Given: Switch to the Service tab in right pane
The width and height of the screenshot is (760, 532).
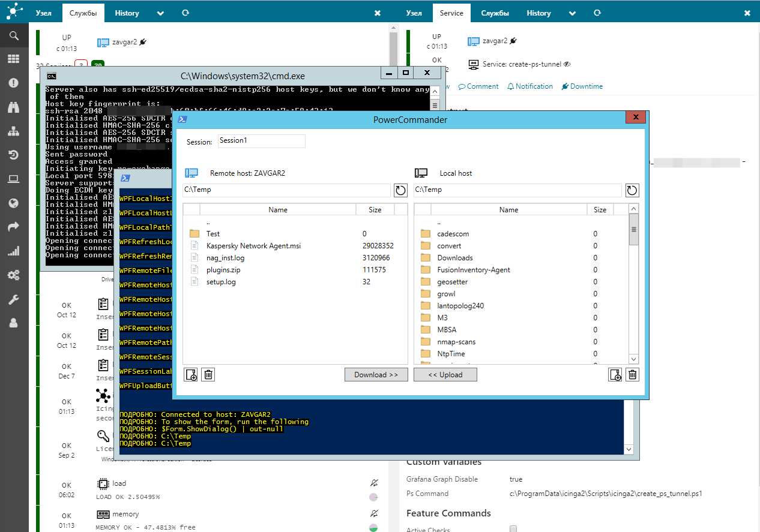Looking at the screenshot, I should click(451, 13).
